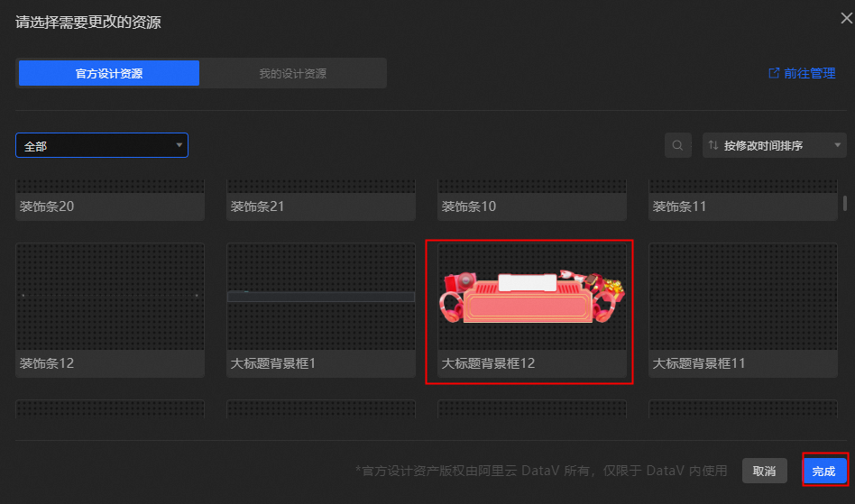Expand the 按修改时间排序 sort dropdown
The width and height of the screenshot is (855, 504).
tap(775, 145)
